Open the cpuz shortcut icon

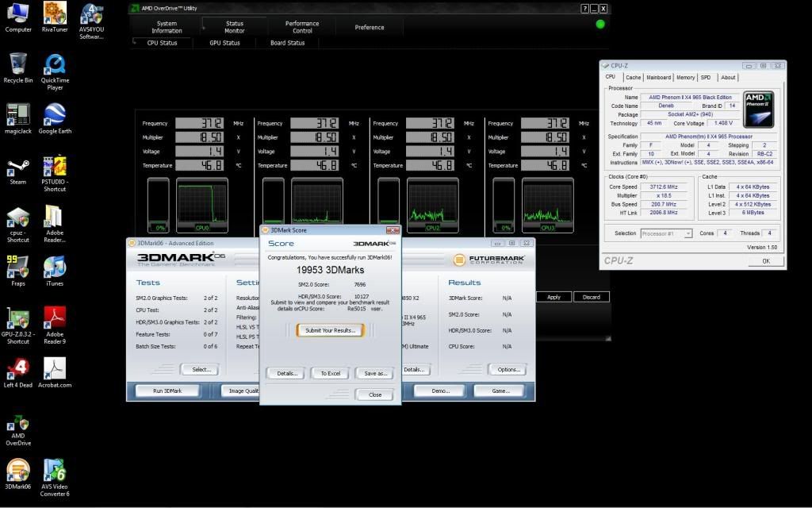click(18, 225)
